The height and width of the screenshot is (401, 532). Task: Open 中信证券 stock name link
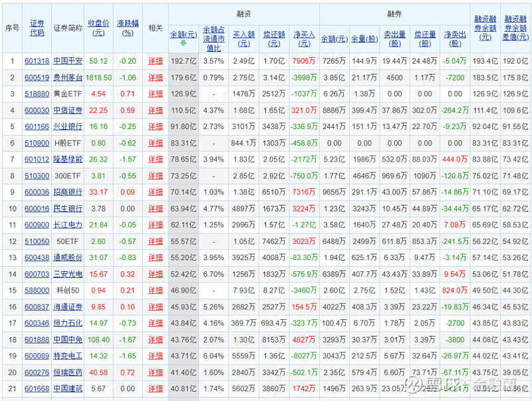68,110
